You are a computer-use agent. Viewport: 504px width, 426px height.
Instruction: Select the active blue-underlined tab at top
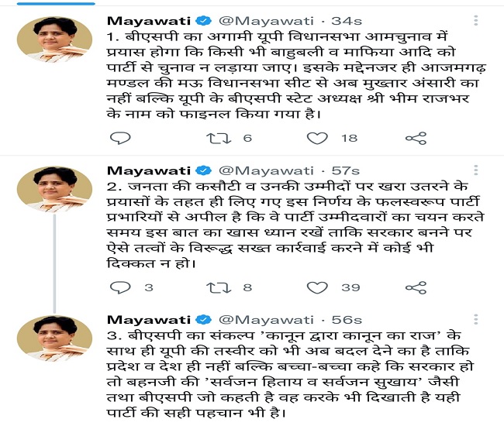[x=56, y=4]
